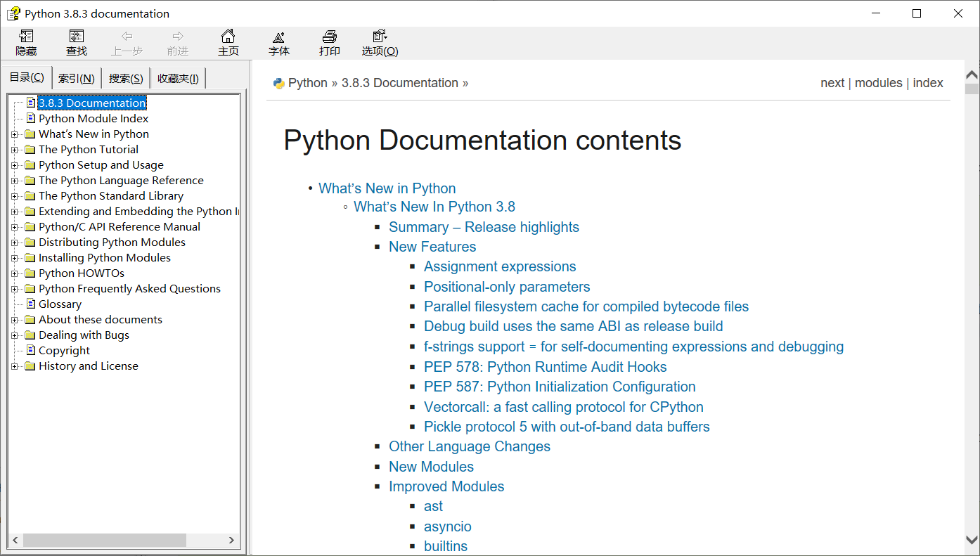Click the sidebar horizontal scrollbar right arrow
Screen dimensions: 980x556
click(232, 540)
